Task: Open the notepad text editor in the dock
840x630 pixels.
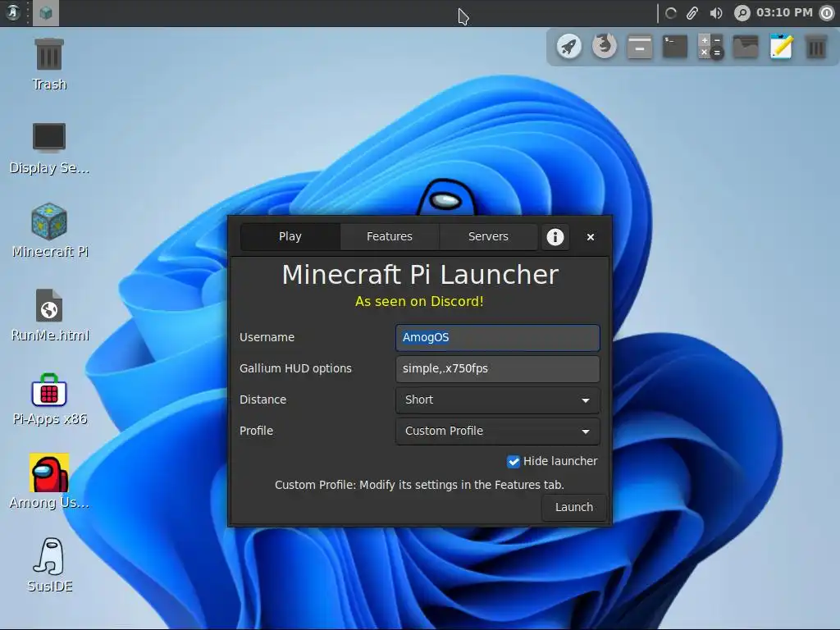Action: 781,47
